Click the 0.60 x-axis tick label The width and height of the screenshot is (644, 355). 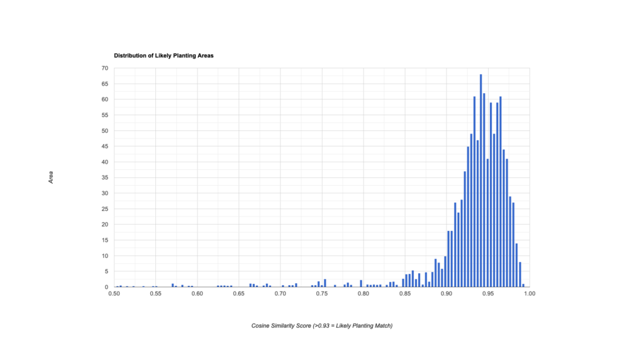tap(197, 293)
